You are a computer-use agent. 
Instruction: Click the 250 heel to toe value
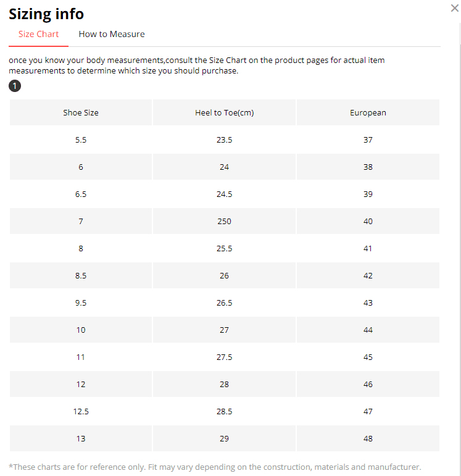click(x=224, y=222)
